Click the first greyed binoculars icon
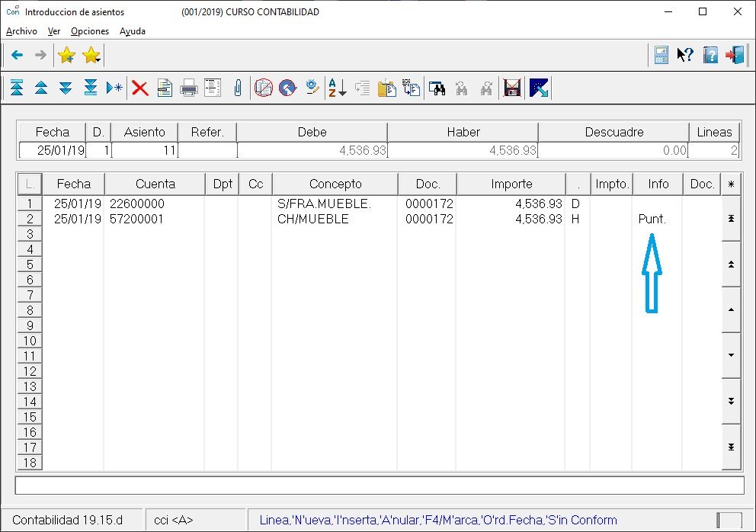 pos(461,88)
